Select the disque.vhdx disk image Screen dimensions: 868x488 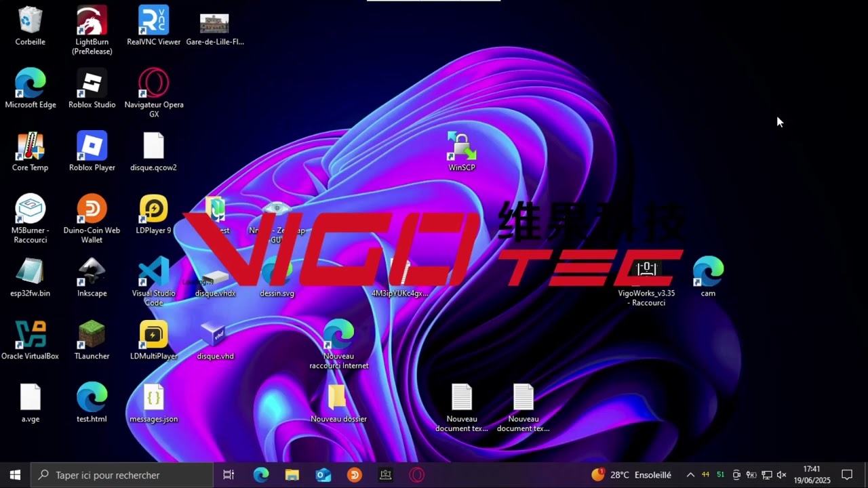click(x=215, y=283)
